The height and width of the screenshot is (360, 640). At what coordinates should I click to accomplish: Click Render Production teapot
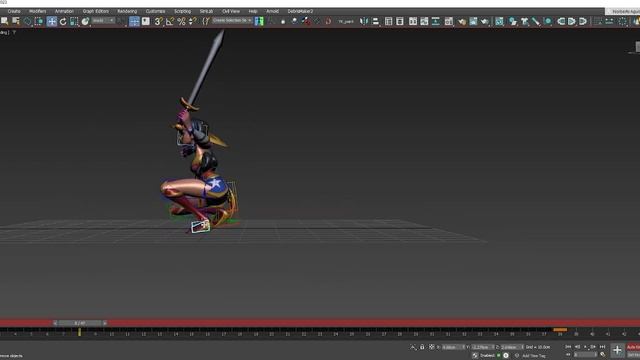click(484, 21)
